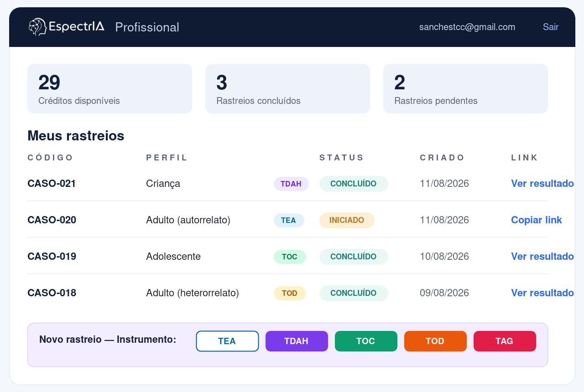Click the Rastreios pendentes counter card

(465, 88)
